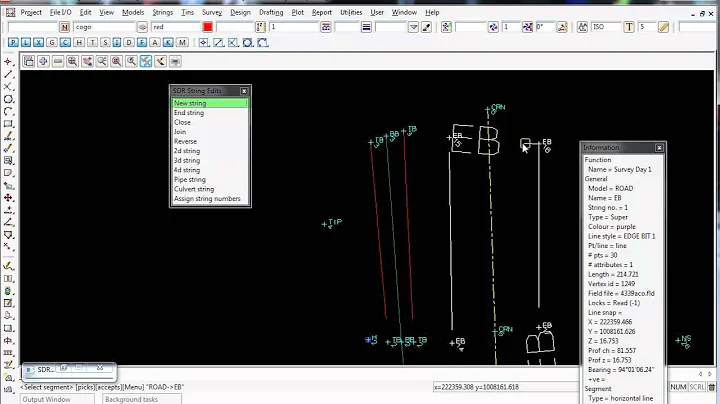The height and width of the screenshot is (404, 720).
Task: Choose New string in SDR String Edits
Action: tap(210, 103)
